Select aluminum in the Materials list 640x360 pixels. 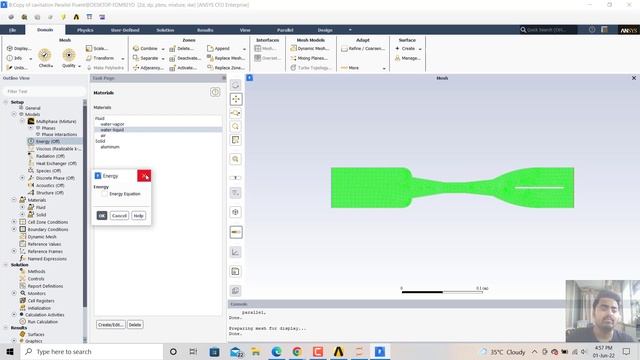click(110, 147)
